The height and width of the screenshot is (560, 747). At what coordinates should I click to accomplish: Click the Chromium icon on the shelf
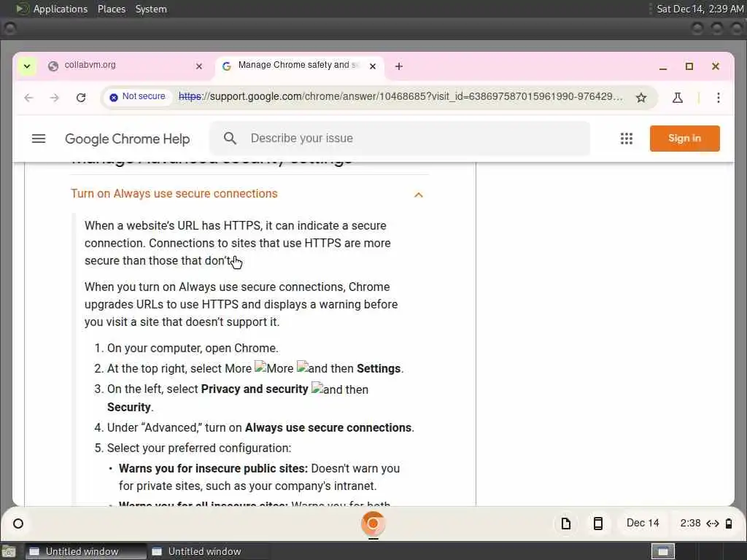click(373, 524)
